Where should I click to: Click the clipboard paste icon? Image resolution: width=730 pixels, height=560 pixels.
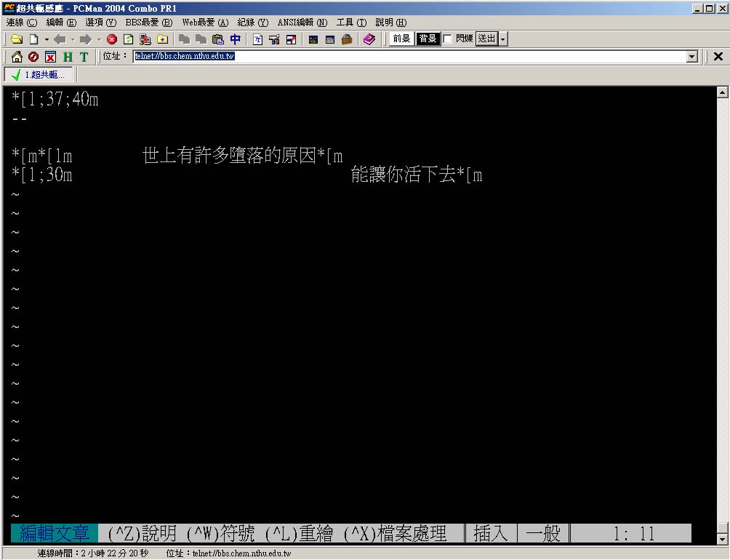pos(218,39)
